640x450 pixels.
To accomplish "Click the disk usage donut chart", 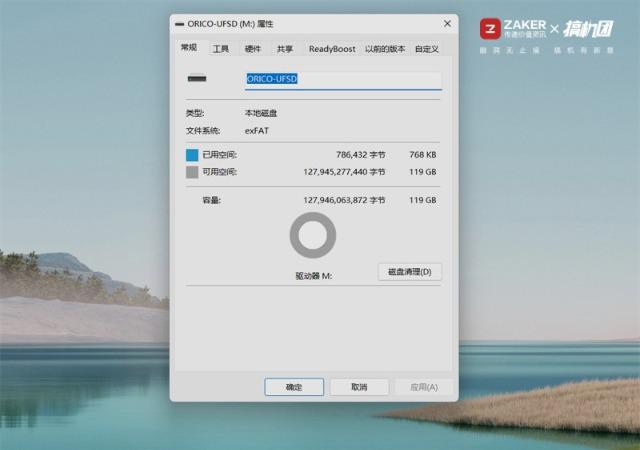I will 313,235.
